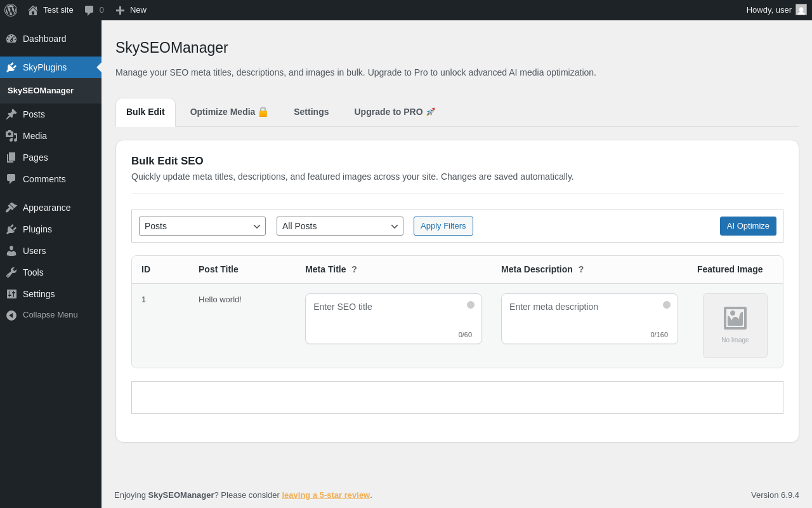This screenshot has width=812, height=508.
Task: Open Media library icon in sidebar
Action: point(11,136)
